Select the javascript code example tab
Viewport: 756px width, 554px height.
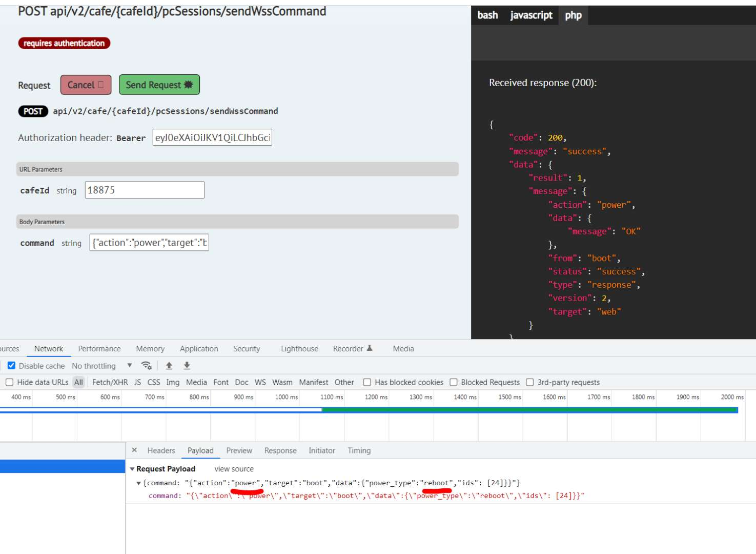coord(531,15)
